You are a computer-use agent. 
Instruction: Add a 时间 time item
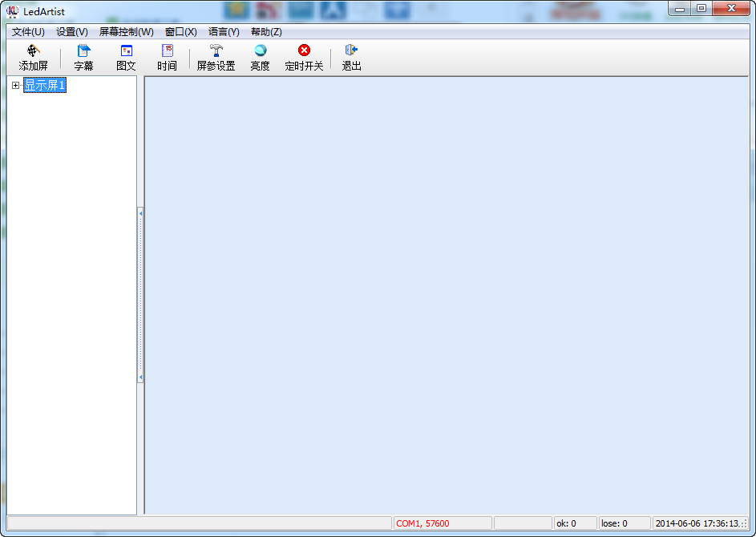tap(168, 58)
